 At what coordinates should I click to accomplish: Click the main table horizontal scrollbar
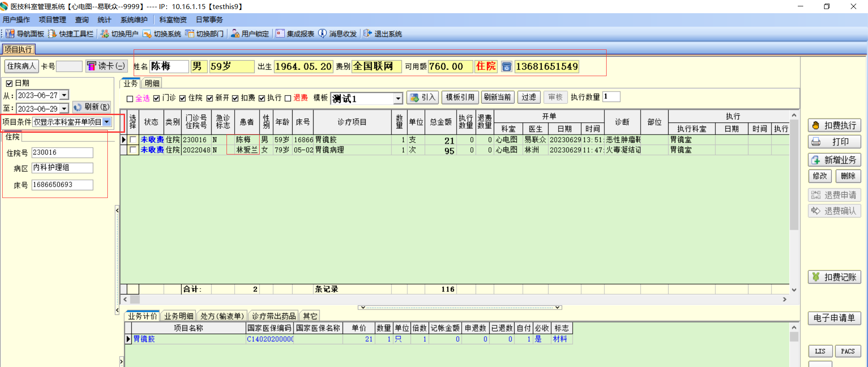[x=455, y=299]
